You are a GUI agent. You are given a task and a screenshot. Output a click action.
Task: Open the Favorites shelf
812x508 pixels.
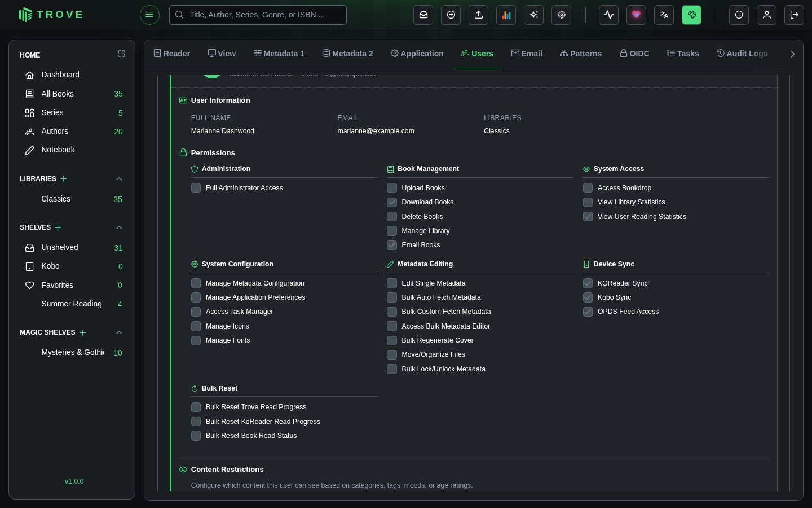[x=72, y=285]
